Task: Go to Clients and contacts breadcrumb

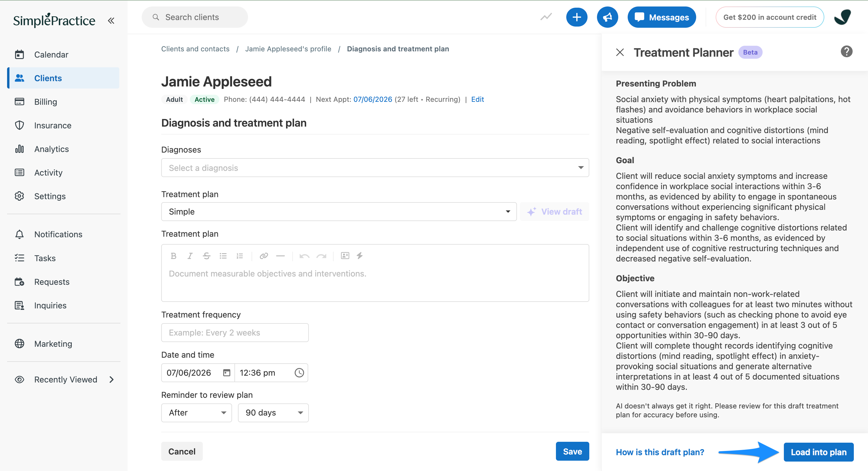Action: (x=195, y=49)
